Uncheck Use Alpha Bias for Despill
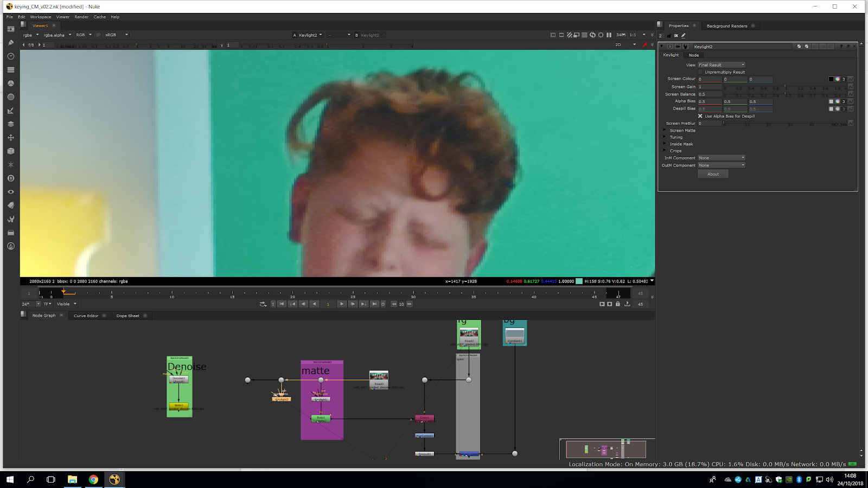 (x=700, y=116)
